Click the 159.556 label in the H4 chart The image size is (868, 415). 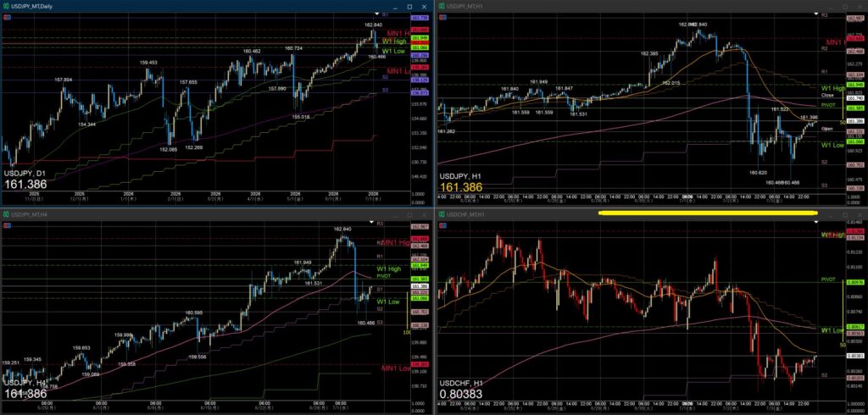[197, 357]
